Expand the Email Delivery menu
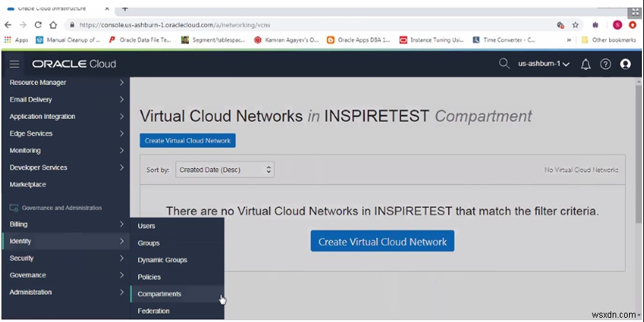The height and width of the screenshot is (322, 644). 66,100
